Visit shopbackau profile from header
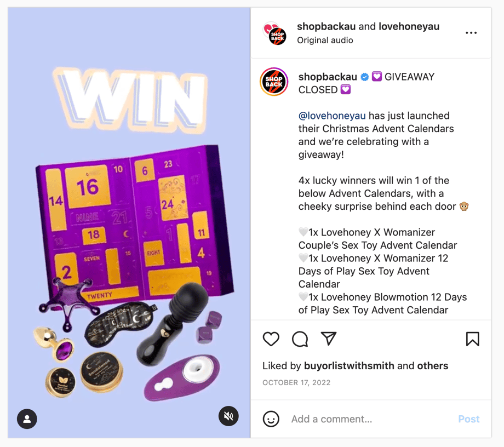 coord(326,26)
